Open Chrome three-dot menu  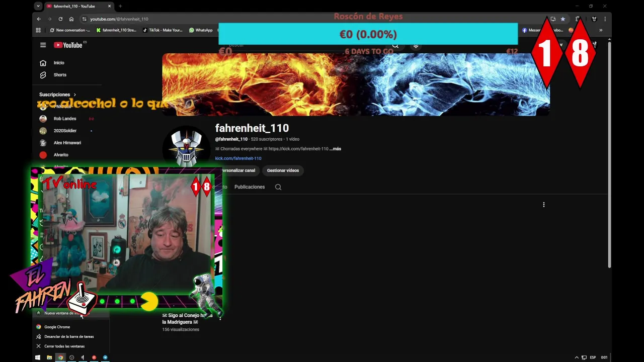(605, 19)
